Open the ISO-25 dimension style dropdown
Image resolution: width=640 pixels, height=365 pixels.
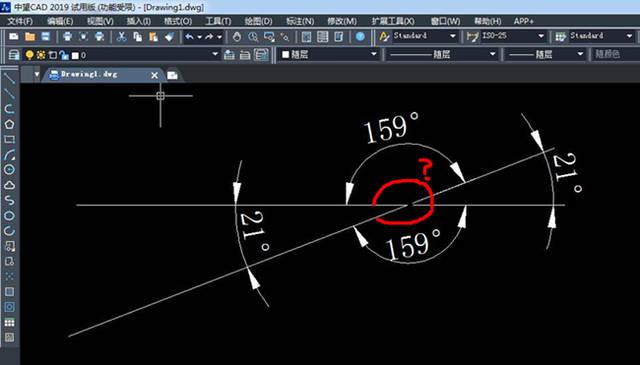coord(541,36)
